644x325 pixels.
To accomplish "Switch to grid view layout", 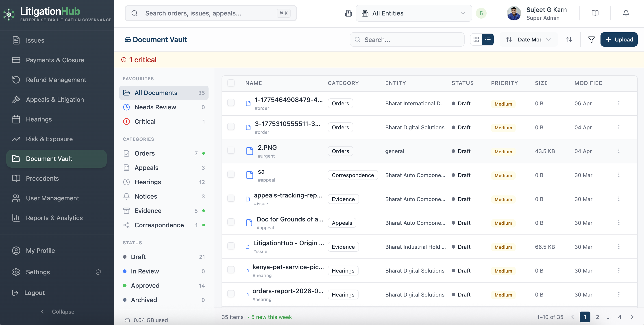I will click(x=476, y=39).
